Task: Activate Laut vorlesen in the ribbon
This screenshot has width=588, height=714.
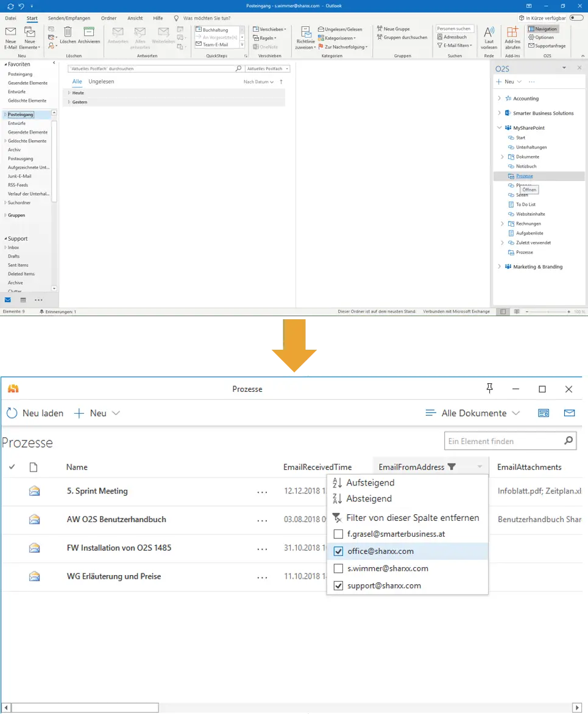Action: [x=489, y=38]
